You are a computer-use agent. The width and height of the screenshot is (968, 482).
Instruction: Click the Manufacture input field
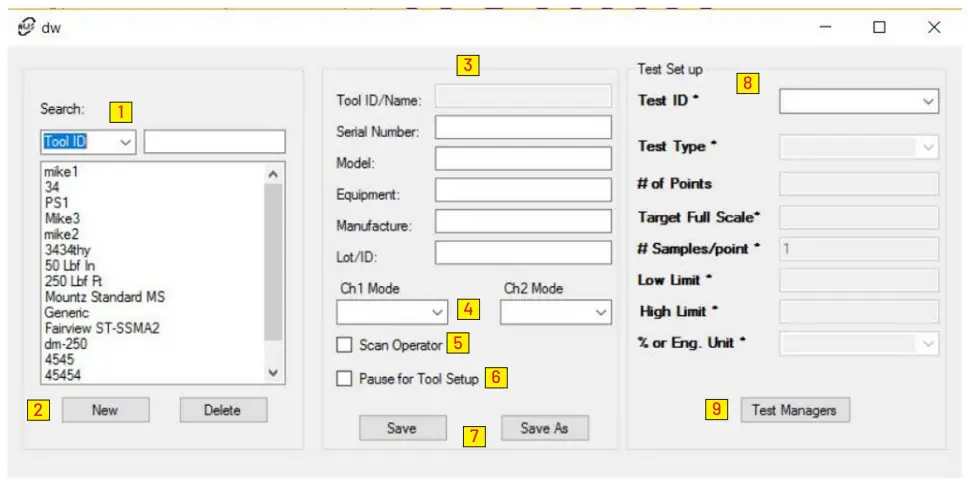(x=523, y=222)
